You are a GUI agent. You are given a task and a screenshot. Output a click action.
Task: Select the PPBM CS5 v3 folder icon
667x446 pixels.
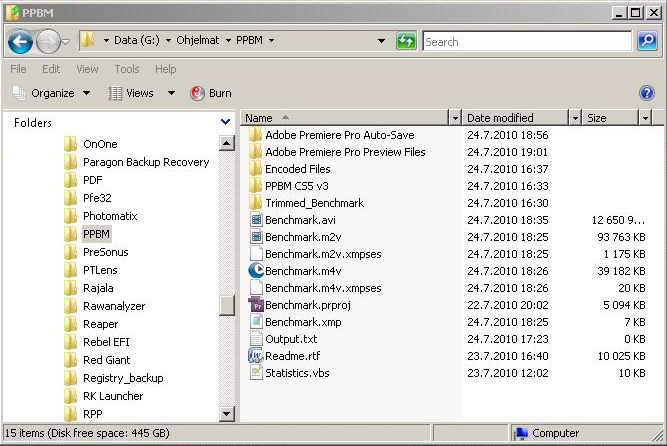[x=255, y=186]
